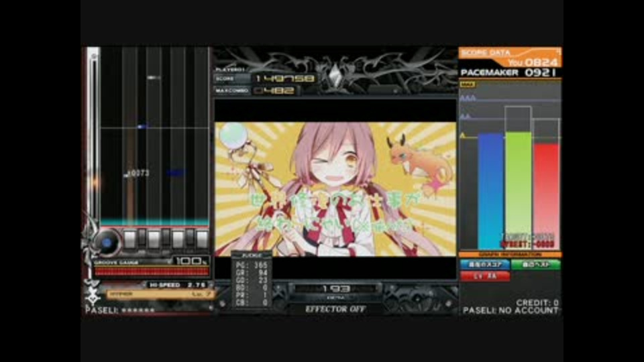Screen dimensions: 644x362
Task: Click the 193 BPM display
Action: [x=336, y=290]
